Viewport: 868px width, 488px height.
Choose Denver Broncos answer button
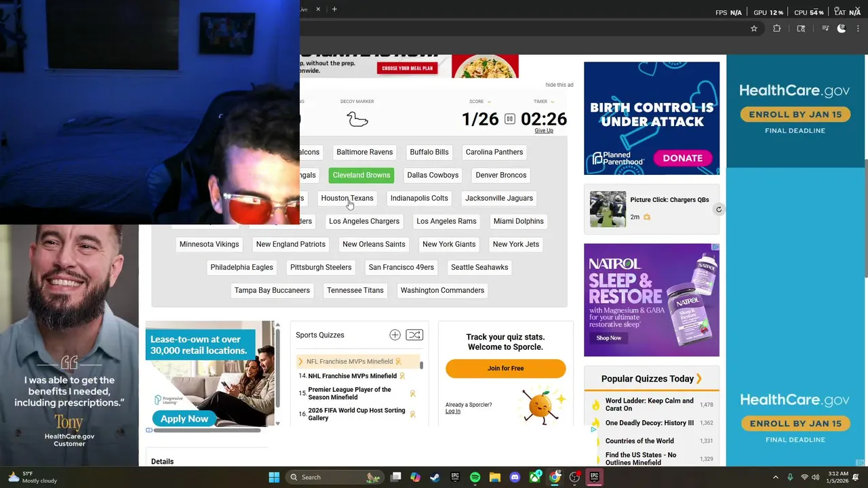click(501, 175)
